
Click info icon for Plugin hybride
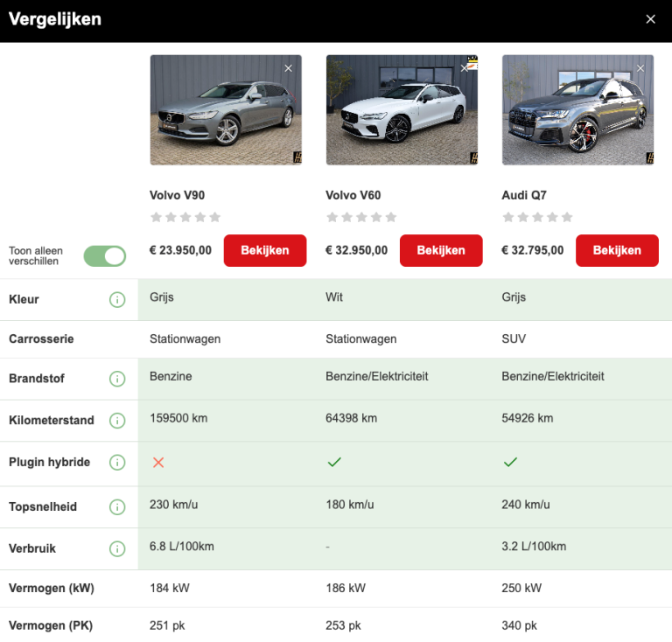(117, 463)
